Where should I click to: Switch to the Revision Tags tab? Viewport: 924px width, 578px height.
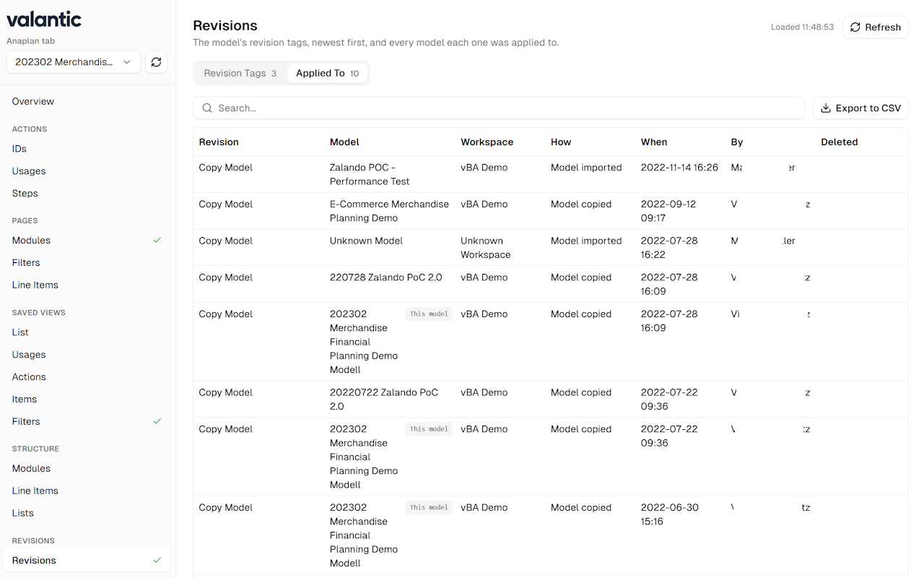click(240, 73)
